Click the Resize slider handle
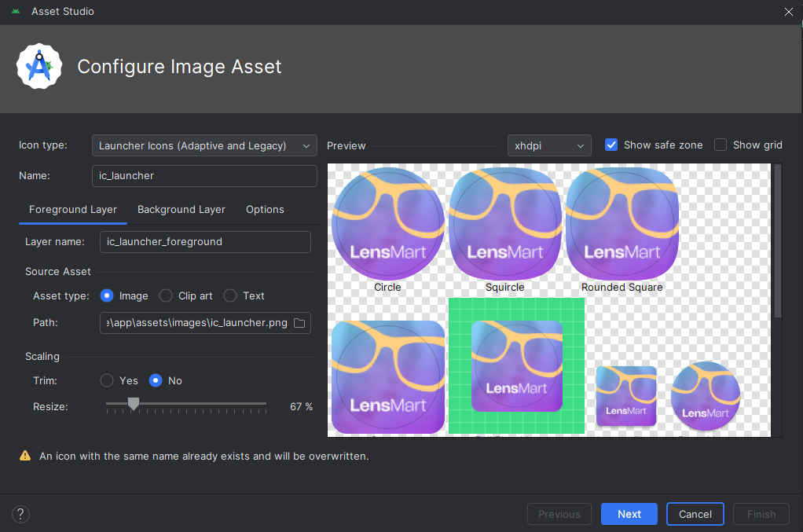 (x=134, y=404)
